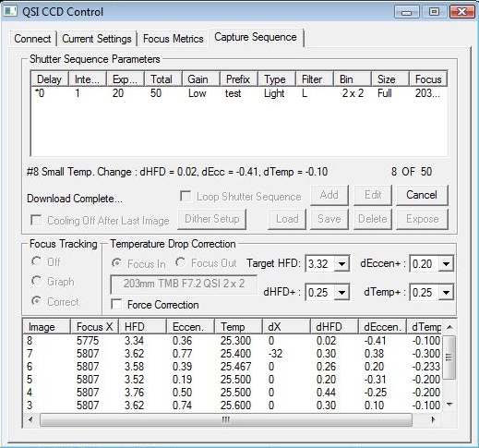The width and height of the screenshot is (479, 448).
Task: Open the Target HFD dropdown
Action: tap(341, 263)
